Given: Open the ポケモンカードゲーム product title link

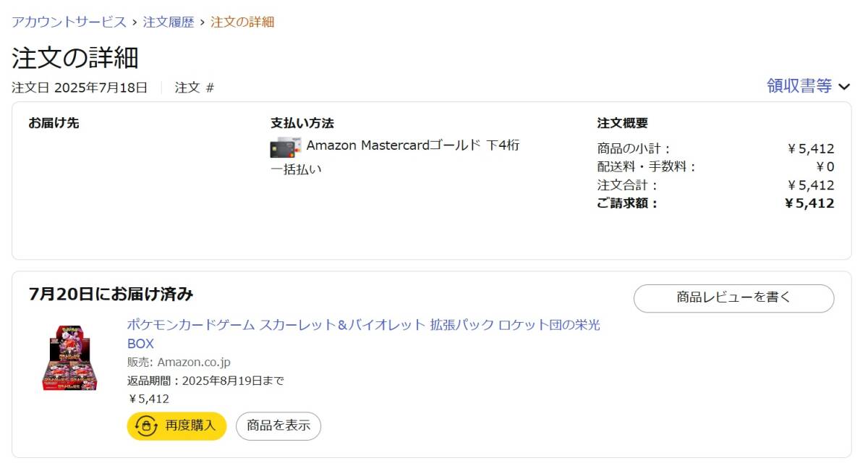Looking at the screenshot, I should [x=363, y=325].
